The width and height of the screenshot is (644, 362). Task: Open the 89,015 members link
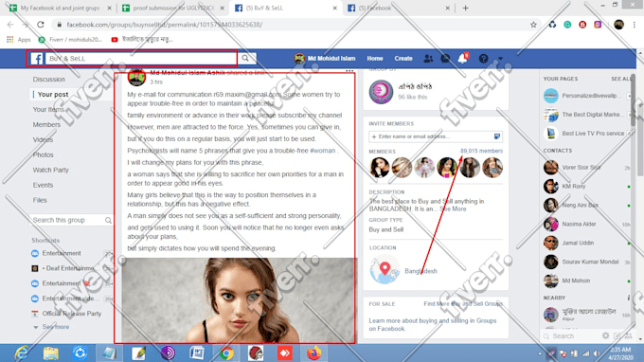(x=481, y=151)
